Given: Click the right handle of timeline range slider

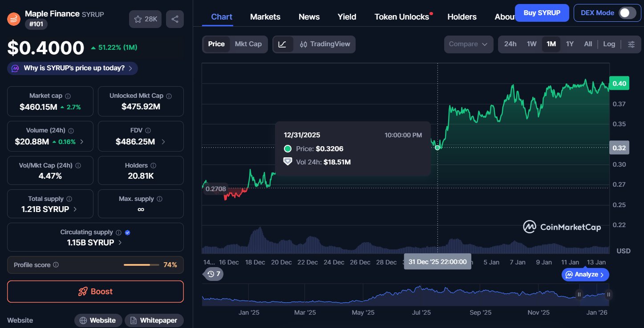Looking at the screenshot, I should (x=608, y=294).
